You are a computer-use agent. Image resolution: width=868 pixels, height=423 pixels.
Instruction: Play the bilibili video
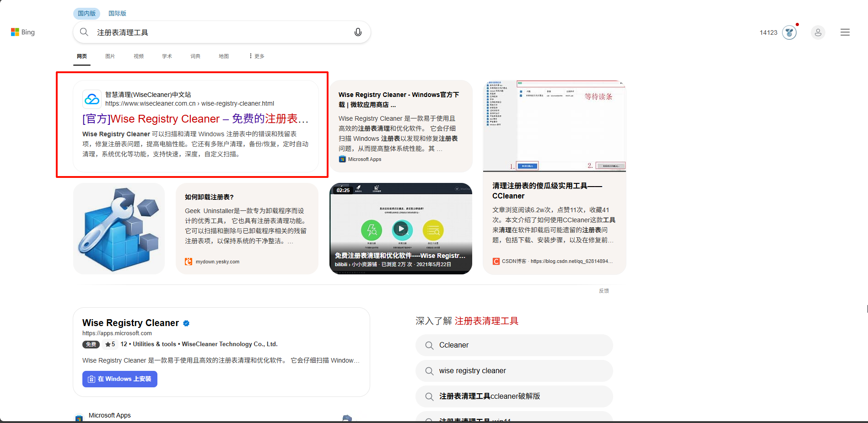point(401,229)
